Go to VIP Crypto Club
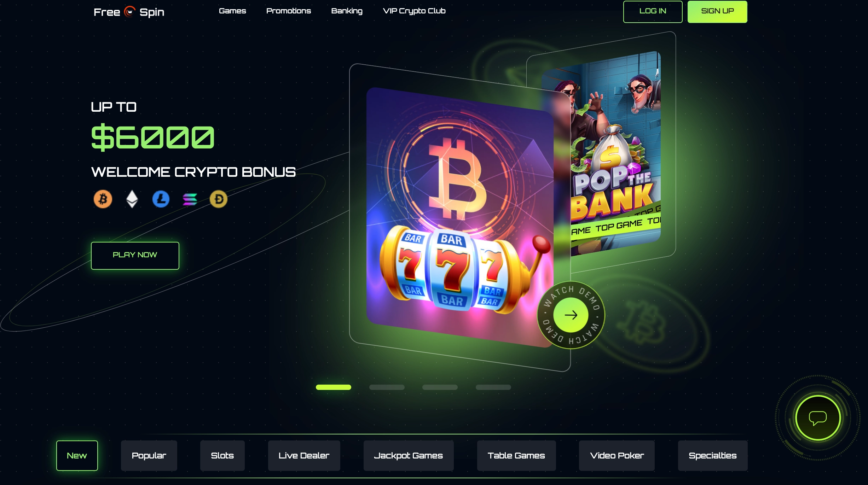868x485 pixels. coord(414,11)
